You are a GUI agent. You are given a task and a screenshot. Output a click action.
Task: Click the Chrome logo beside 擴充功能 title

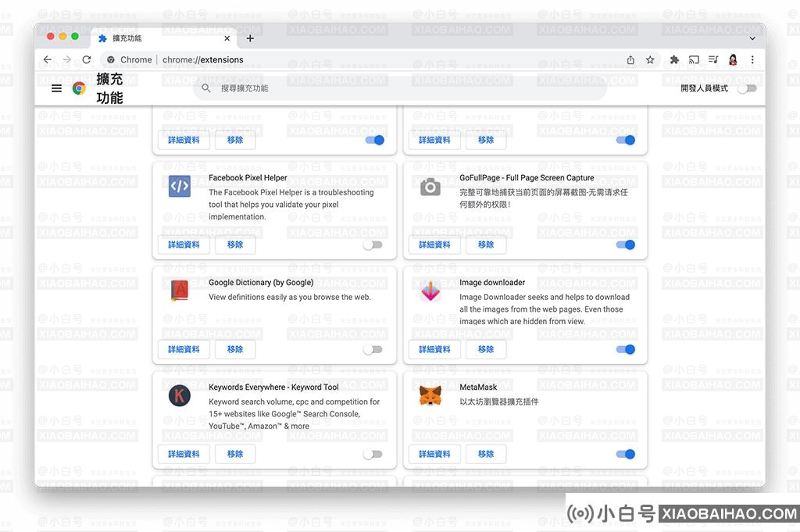coord(79,88)
